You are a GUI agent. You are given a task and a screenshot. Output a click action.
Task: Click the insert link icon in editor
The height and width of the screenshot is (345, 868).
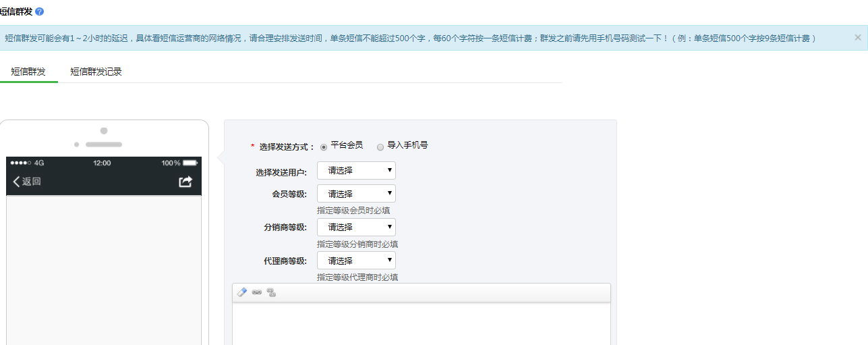(x=257, y=292)
